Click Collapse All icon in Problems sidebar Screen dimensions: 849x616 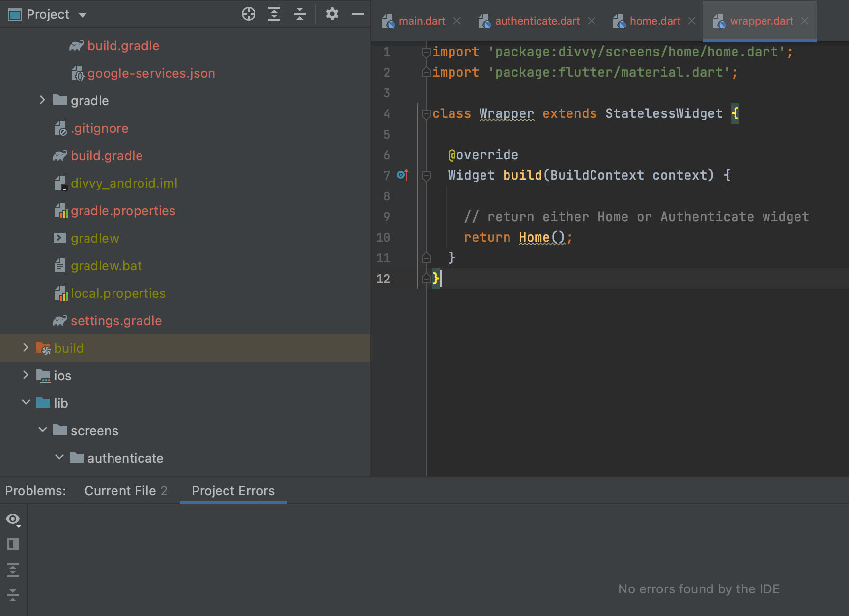coord(13,595)
